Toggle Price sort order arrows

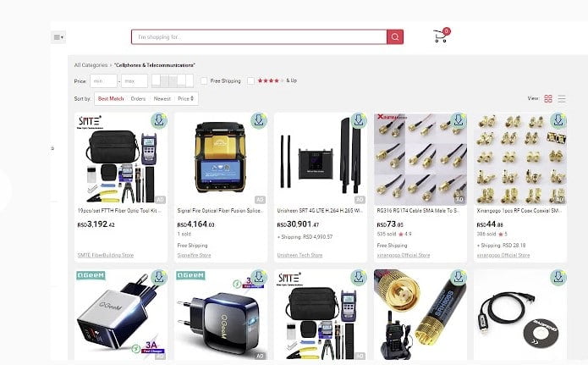(x=186, y=98)
